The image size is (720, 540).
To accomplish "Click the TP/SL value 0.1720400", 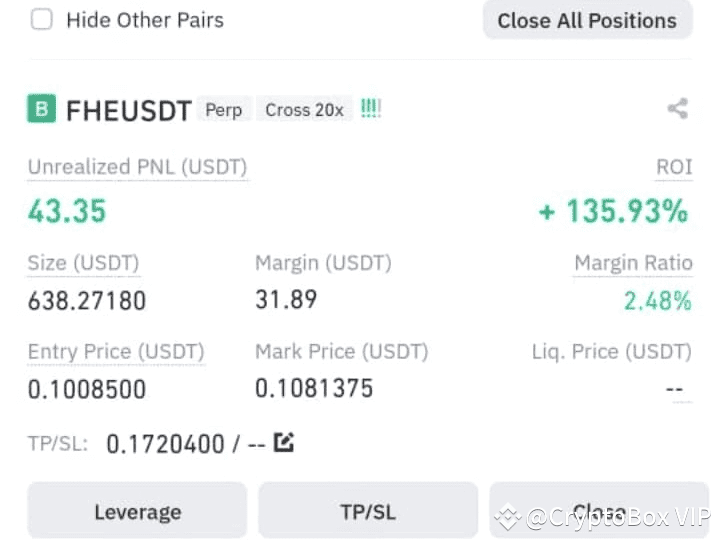I will [x=165, y=444].
